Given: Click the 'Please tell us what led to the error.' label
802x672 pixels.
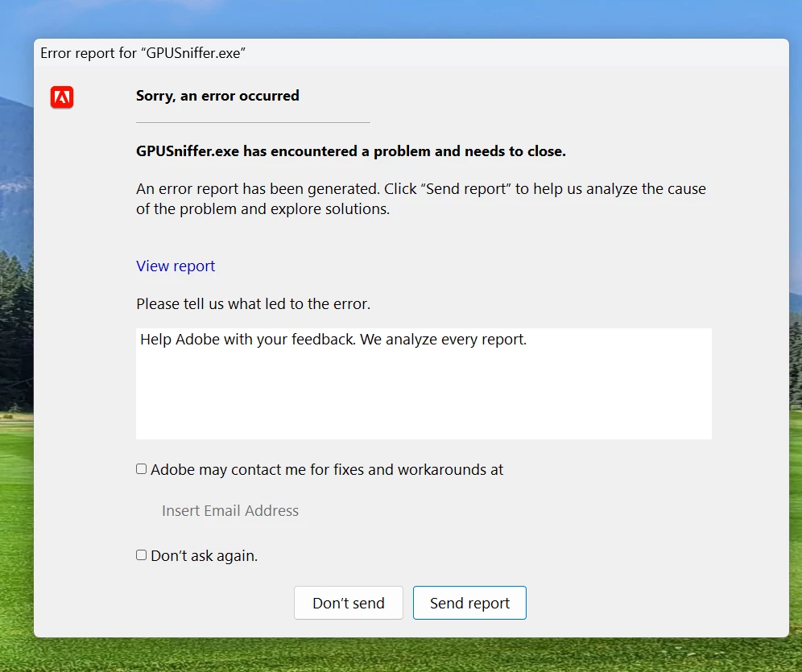Looking at the screenshot, I should [253, 304].
